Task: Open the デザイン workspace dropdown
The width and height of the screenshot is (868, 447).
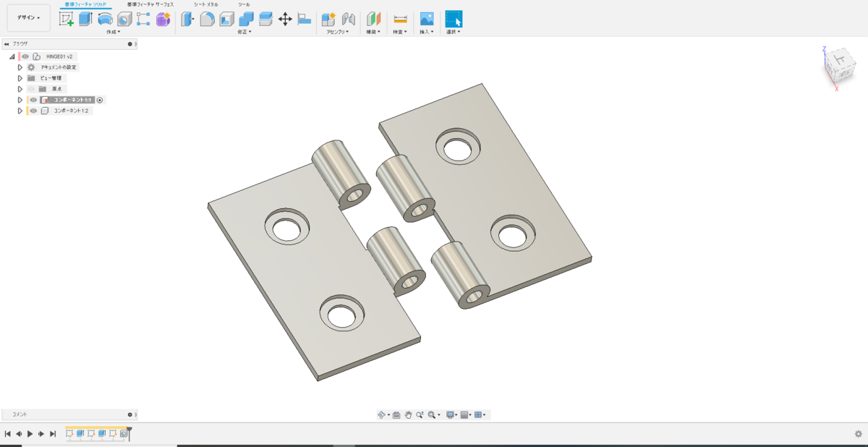Action: click(x=29, y=18)
